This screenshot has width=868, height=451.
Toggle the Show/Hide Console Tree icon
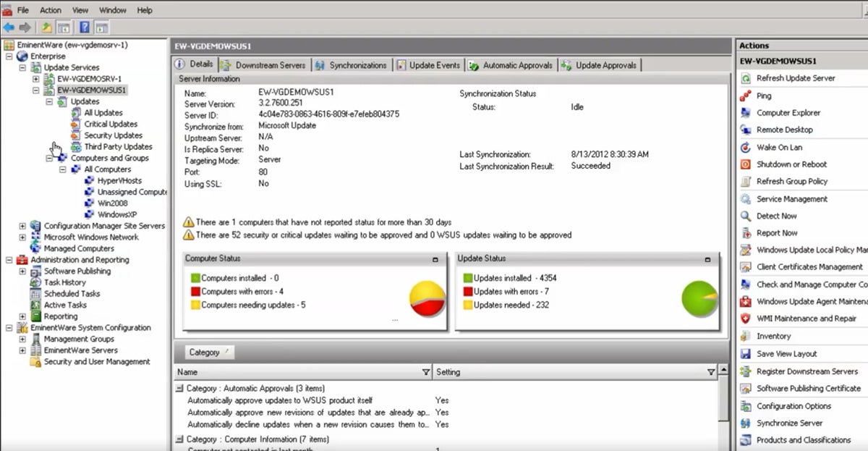pyautogui.click(x=64, y=28)
